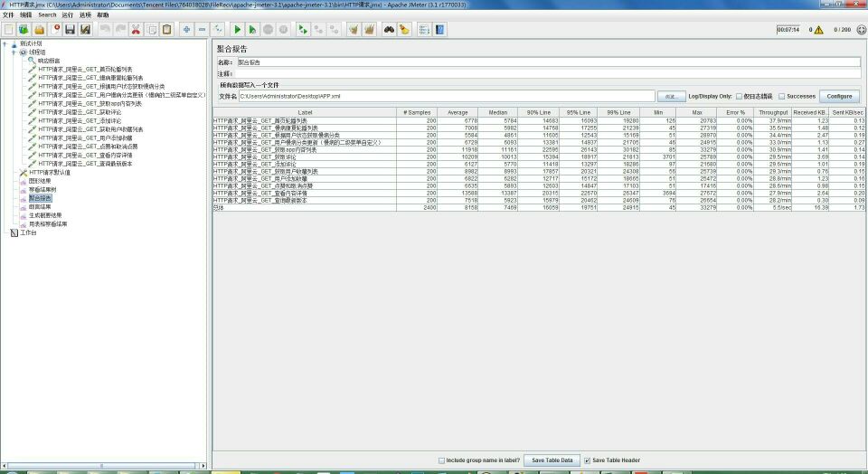The width and height of the screenshot is (868, 474).
Task: Enable the Successes checkbox
Action: 780,96
